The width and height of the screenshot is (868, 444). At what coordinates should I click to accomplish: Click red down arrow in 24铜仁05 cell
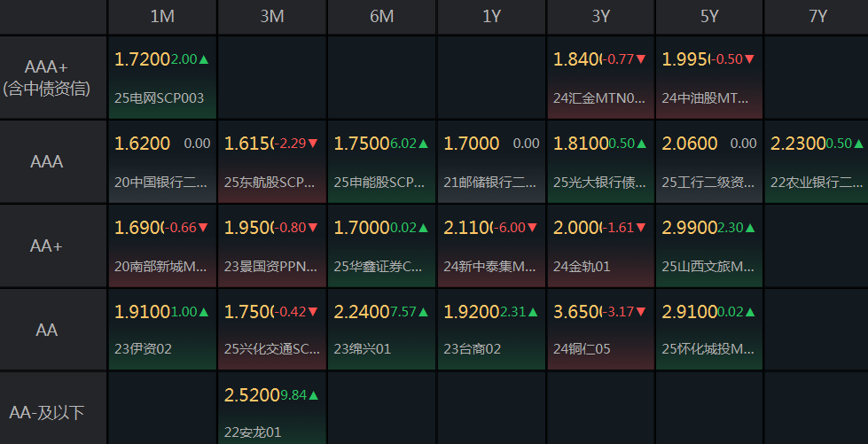point(641,312)
